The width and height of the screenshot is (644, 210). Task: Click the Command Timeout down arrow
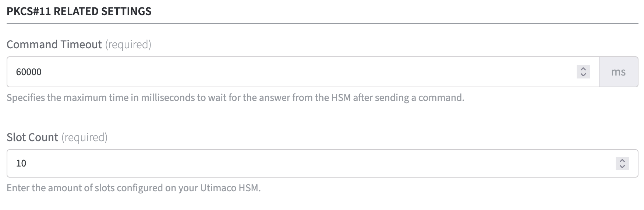pos(583,75)
